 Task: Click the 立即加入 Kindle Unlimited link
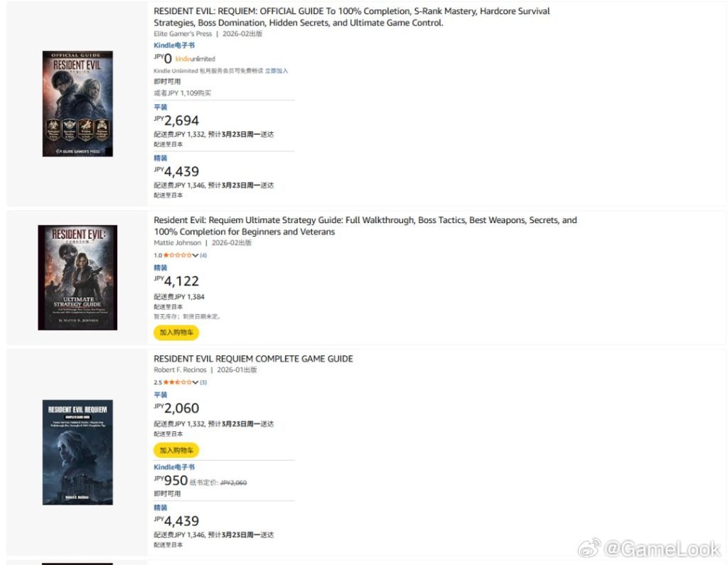[x=277, y=71]
